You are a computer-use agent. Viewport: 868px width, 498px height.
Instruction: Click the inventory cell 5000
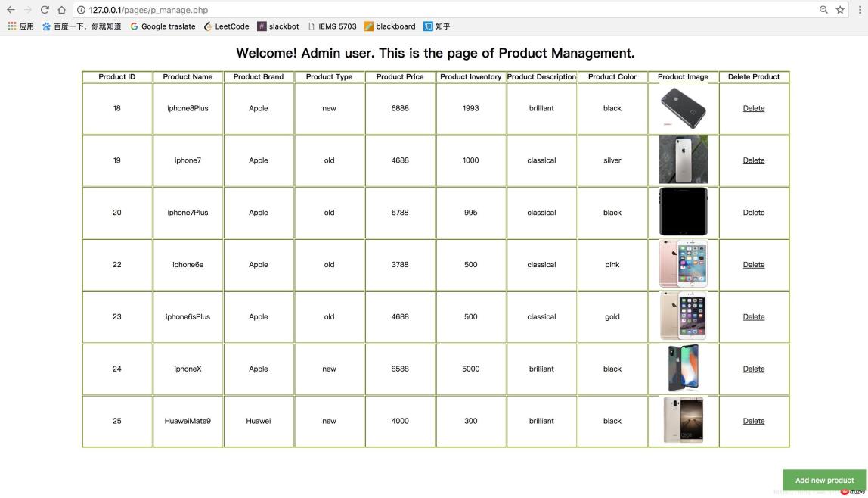[x=470, y=369]
